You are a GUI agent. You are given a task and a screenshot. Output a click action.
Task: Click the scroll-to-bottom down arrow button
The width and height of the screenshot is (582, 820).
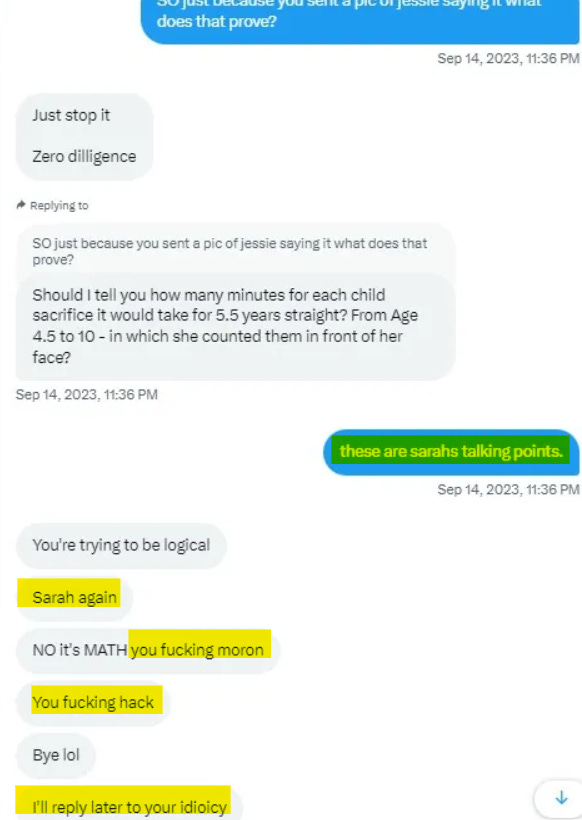tap(561, 798)
